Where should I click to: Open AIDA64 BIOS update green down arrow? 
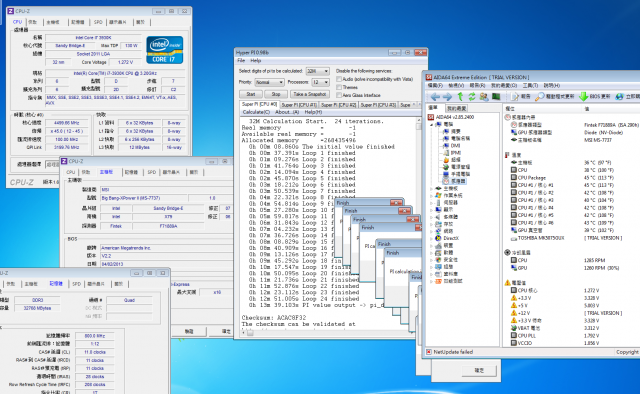pyautogui.click(x=583, y=97)
